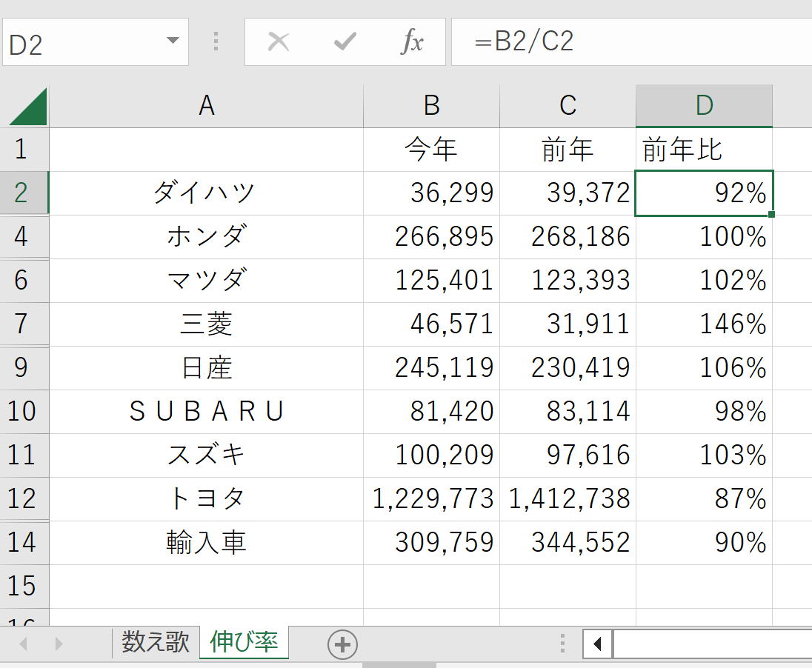The image size is (812, 668).
Task: Select column D header
Action: click(705, 106)
